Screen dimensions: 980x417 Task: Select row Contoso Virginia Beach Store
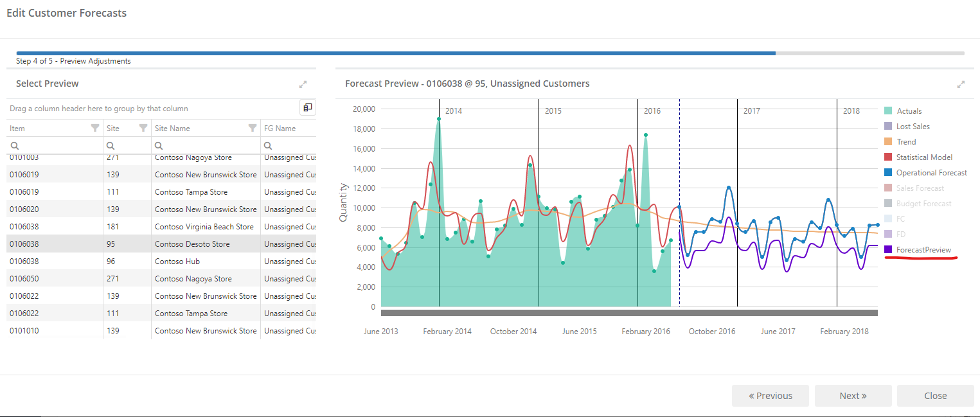161,227
